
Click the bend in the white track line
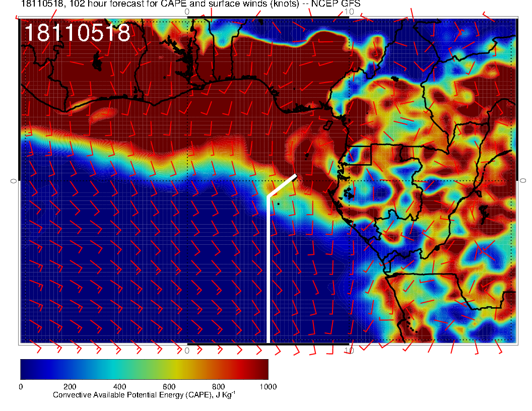click(268, 195)
